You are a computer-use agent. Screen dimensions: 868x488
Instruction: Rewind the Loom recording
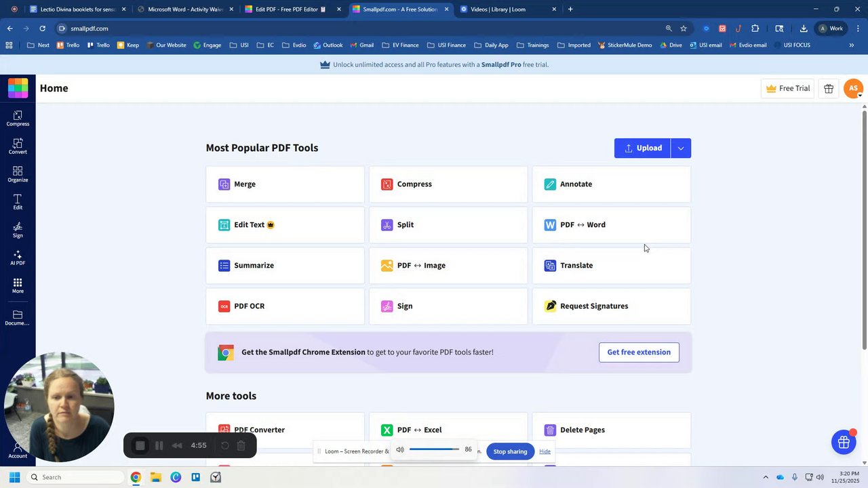coord(177,445)
